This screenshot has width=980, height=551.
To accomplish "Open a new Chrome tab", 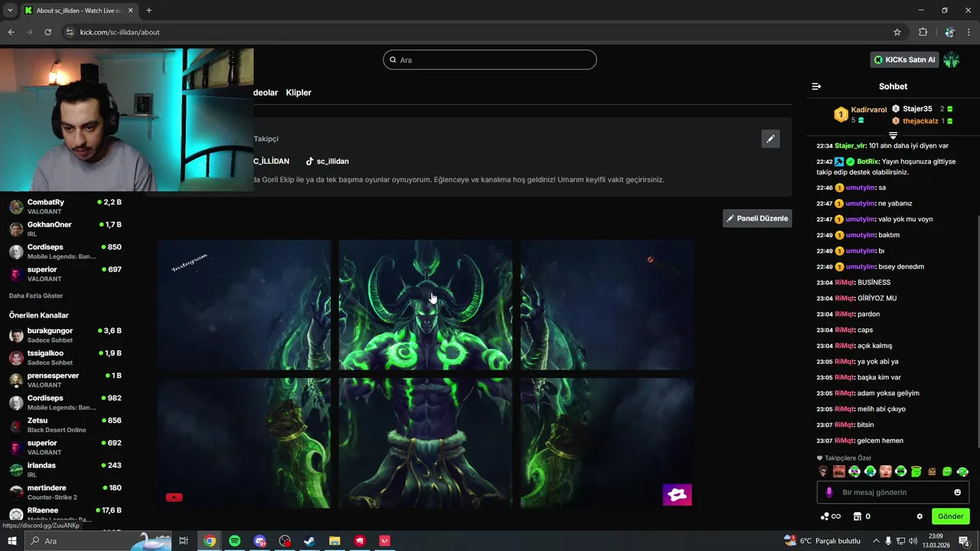I will click(149, 11).
